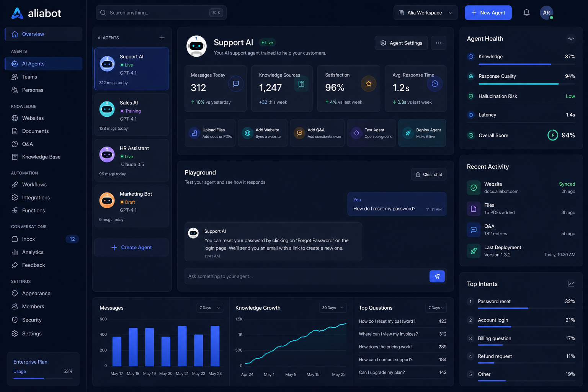
Task: Click Agent Health activity pulse icon
Action: click(571, 39)
